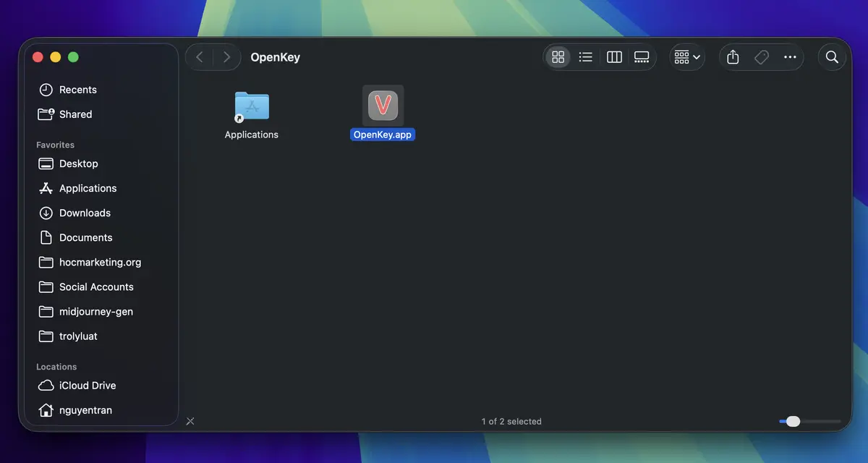Open the Applications folder alias in the window
This screenshot has height=463, width=868.
(251, 105)
